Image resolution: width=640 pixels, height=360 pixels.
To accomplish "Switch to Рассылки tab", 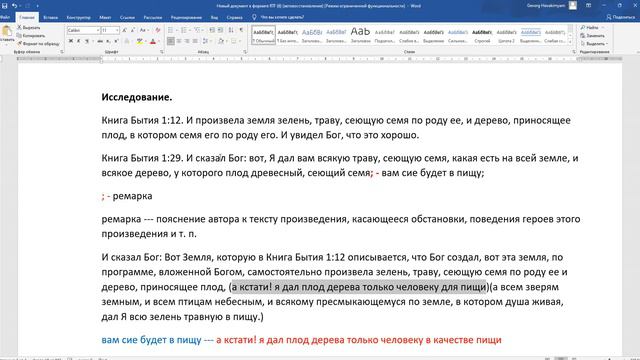I will pyautogui.click(x=153, y=18).
